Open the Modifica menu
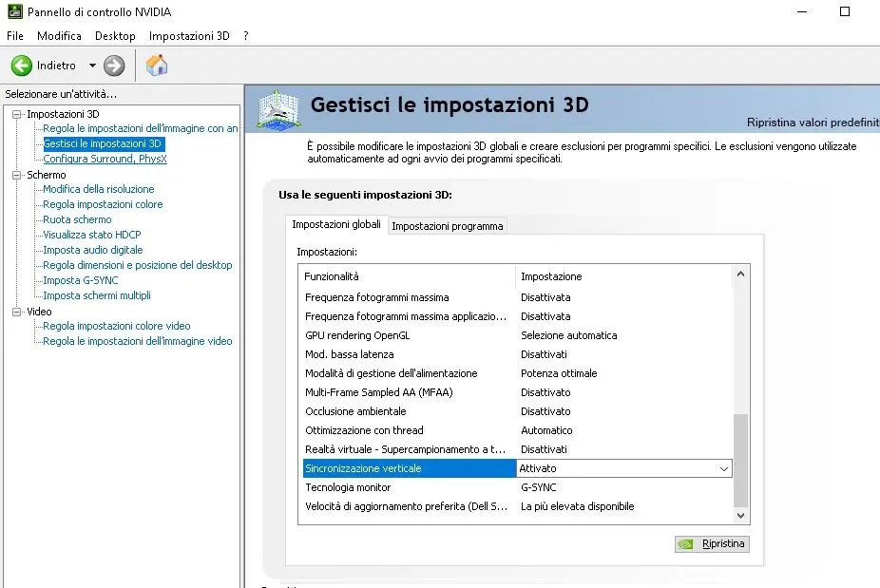Image resolution: width=880 pixels, height=588 pixels. coord(59,36)
